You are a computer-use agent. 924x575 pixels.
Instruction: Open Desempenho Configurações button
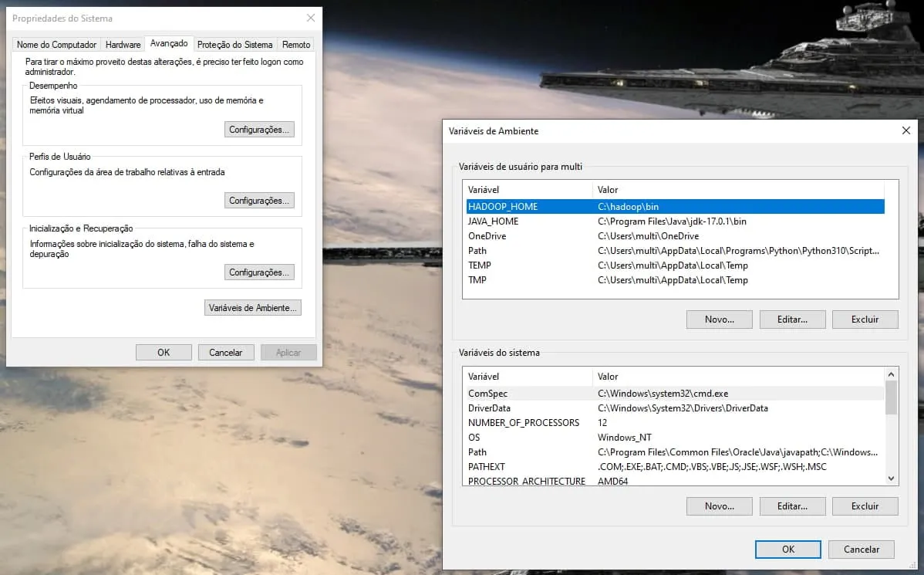(259, 130)
